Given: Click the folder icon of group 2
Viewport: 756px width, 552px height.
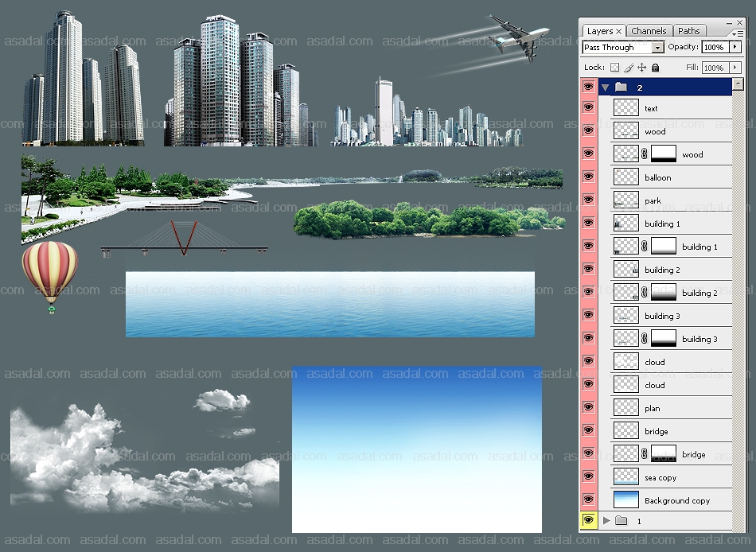Looking at the screenshot, I should [x=622, y=87].
